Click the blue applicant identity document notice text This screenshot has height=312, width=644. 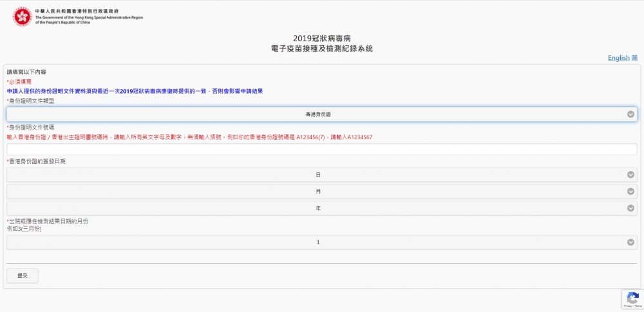click(135, 92)
